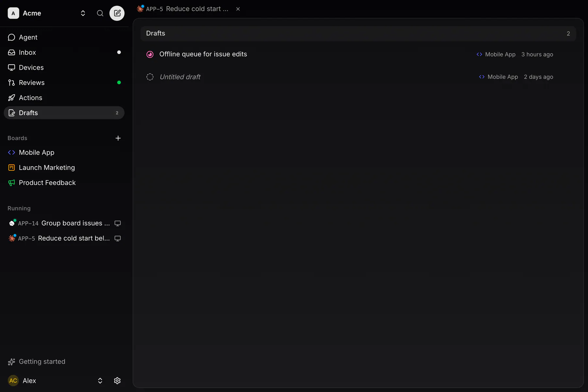Viewport: 588px width, 392px height.
Task: Click the pink status icon of Offline queue draft
Action: click(150, 54)
